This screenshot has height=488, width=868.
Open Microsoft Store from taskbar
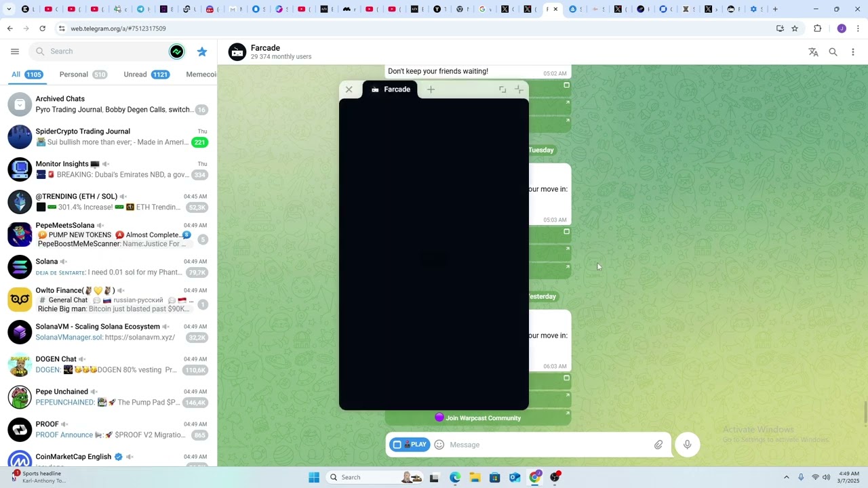(x=495, y=477)
